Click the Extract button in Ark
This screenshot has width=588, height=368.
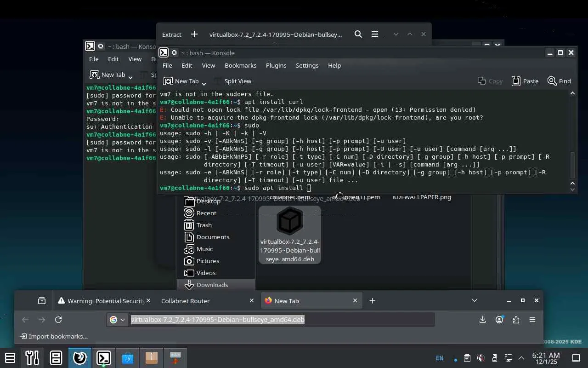(172, 34)
